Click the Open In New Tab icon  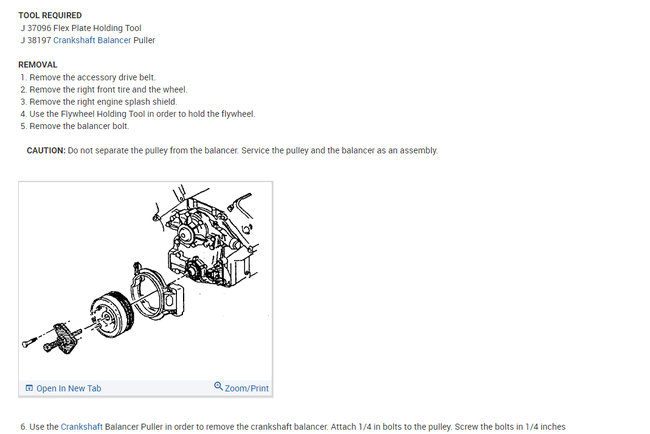29,388
